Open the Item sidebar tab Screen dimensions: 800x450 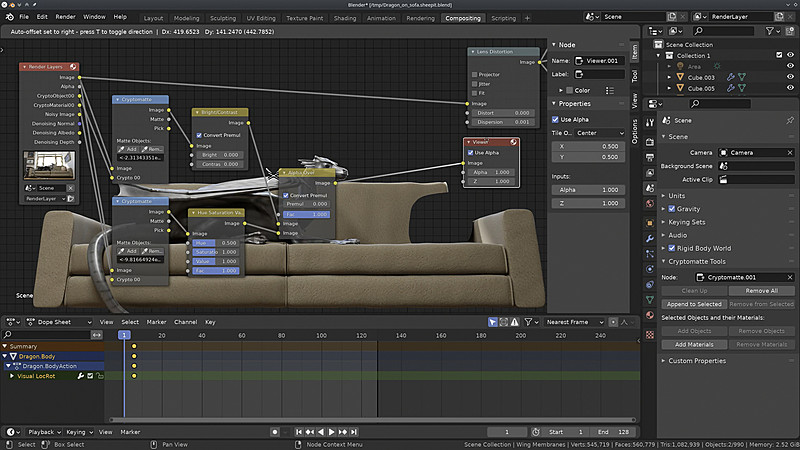pos(635,52)
